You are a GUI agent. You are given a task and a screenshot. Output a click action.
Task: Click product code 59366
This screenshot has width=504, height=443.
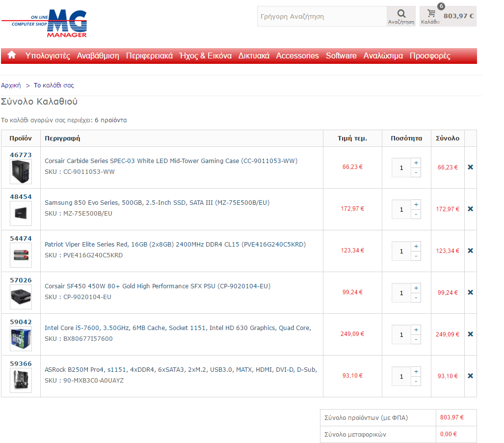tap(21, 364)
